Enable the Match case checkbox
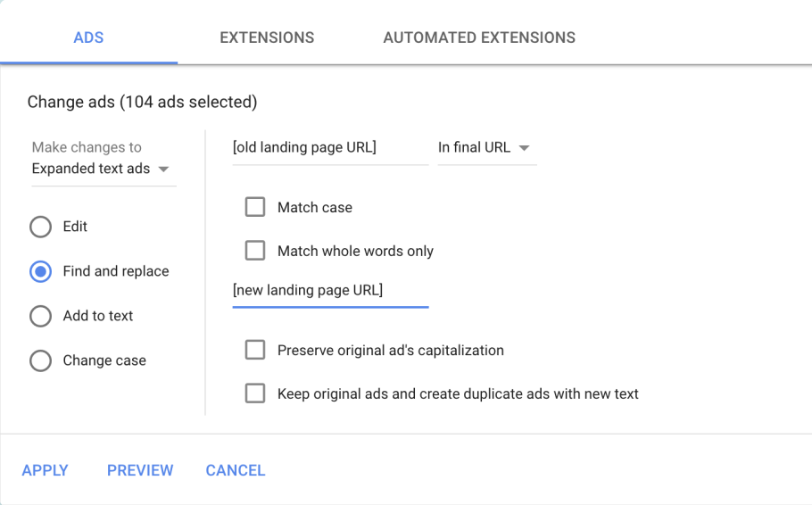The image size is (812, 505). click(255, 207)
